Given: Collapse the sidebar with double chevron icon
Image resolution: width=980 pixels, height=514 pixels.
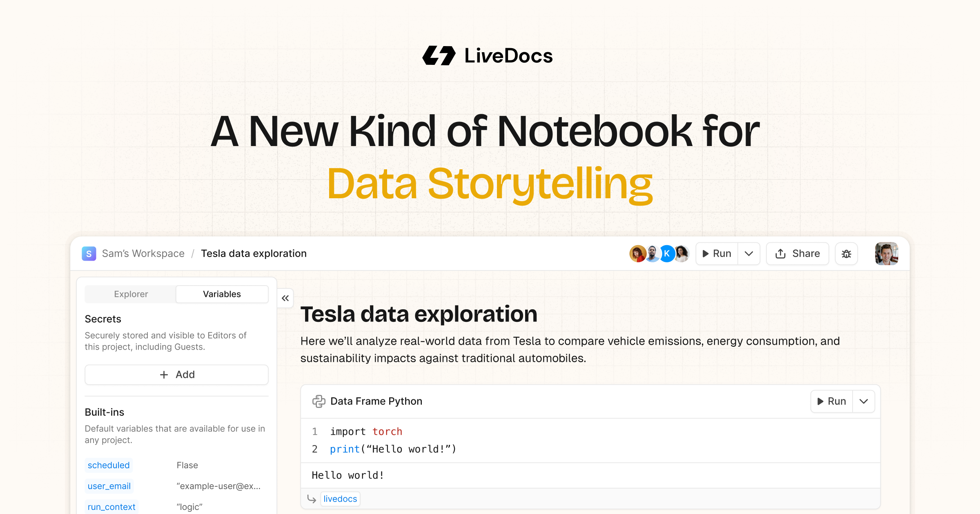Looking at the screenshot, I should tap(285, 298).
